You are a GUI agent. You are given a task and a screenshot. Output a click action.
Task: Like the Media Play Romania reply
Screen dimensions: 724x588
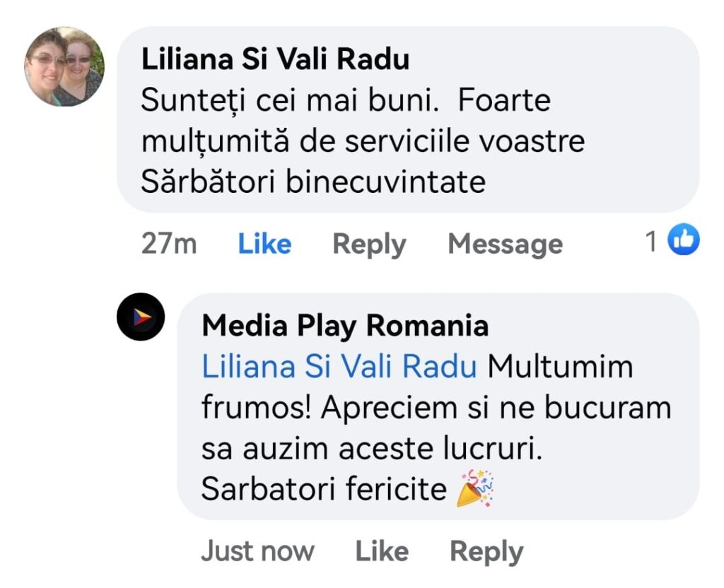point(382,551)
